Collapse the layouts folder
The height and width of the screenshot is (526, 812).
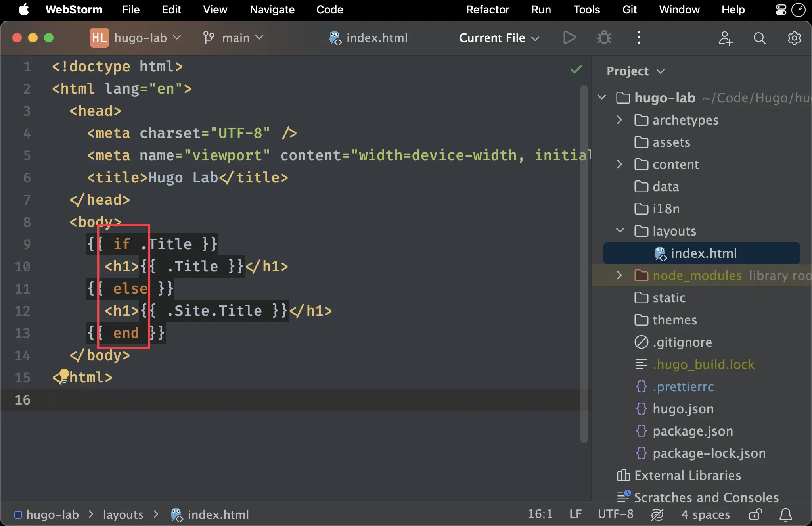[x=620, y=231]
